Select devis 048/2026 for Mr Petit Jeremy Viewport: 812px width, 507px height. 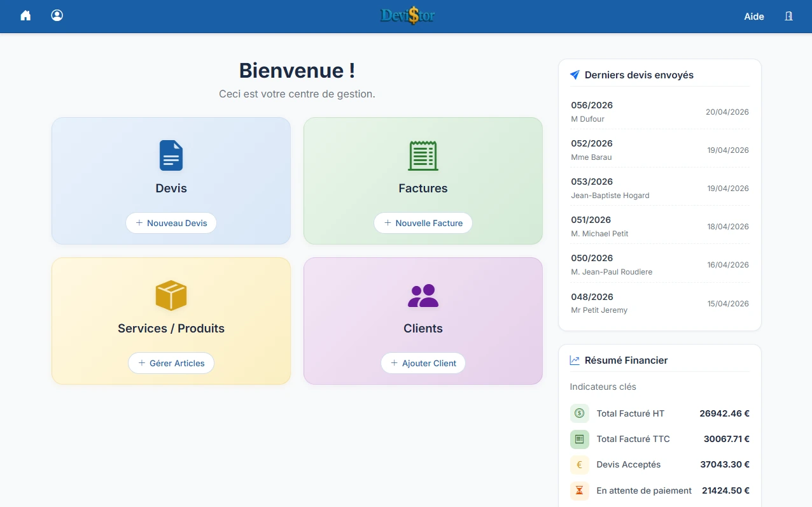click(x=659, y=303)
